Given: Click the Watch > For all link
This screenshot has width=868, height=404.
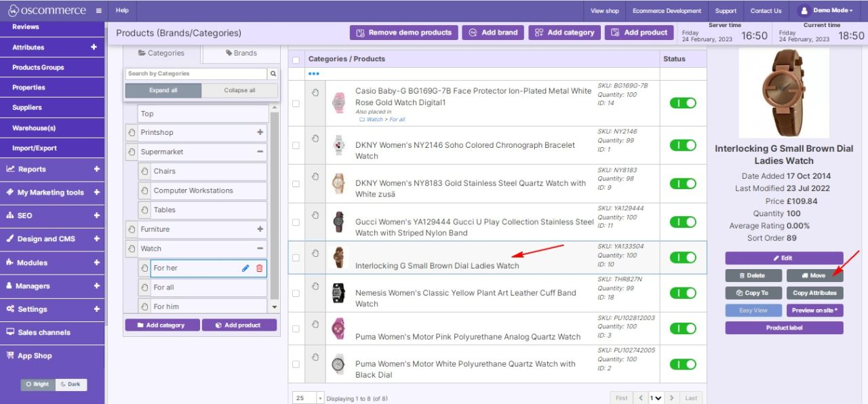Looking at the screenshot, I should point(386,119).
